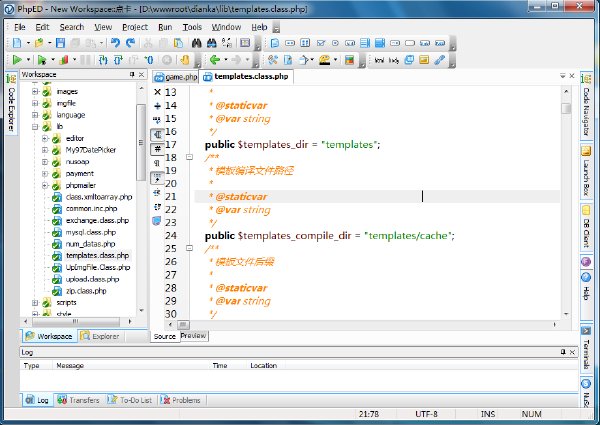The height and width of the screenshot is (425, 600).
Task: Open the To-Do List tab
Action: coord(130,400)
